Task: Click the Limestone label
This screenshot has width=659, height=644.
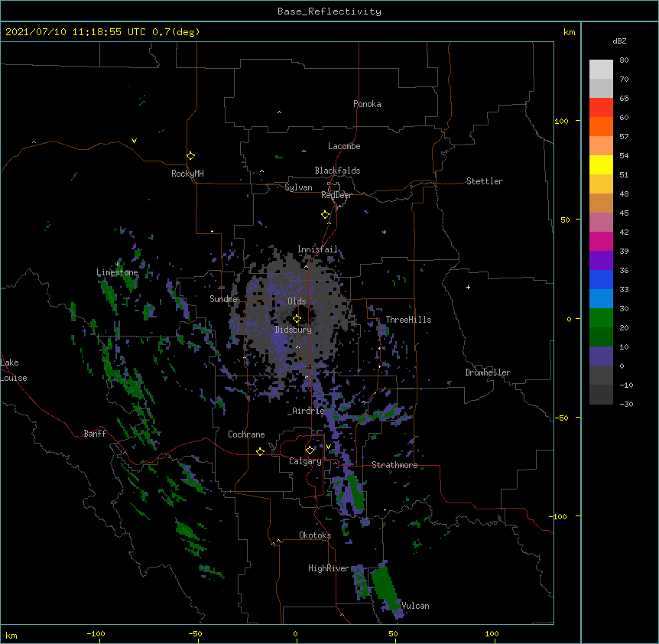Action: coord(117,272)
